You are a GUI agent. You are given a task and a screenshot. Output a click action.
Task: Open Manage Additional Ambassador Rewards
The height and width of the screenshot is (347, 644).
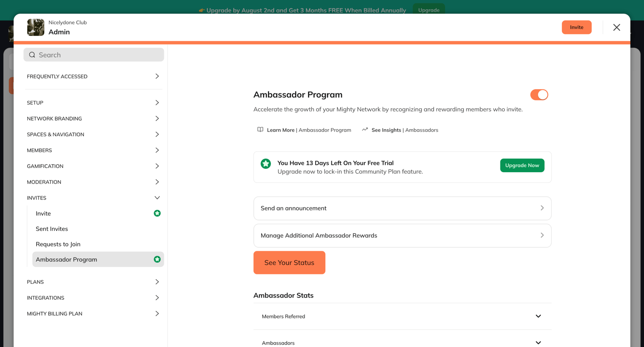[402, 235]
